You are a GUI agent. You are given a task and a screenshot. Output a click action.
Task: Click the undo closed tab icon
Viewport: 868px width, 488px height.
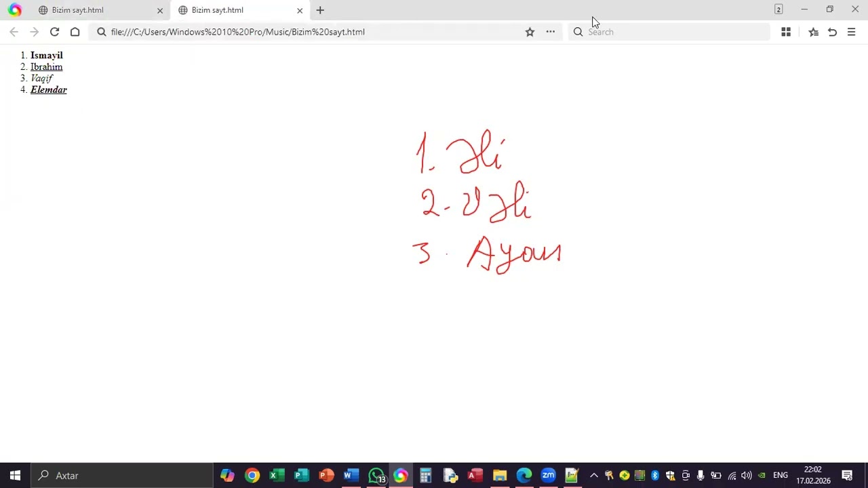point(832,32)
